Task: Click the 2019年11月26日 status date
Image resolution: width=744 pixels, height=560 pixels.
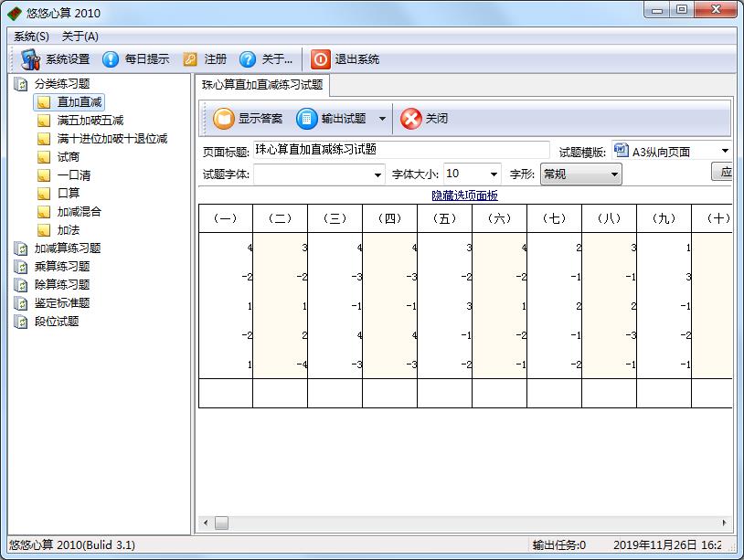Action: tap(655, 545)
